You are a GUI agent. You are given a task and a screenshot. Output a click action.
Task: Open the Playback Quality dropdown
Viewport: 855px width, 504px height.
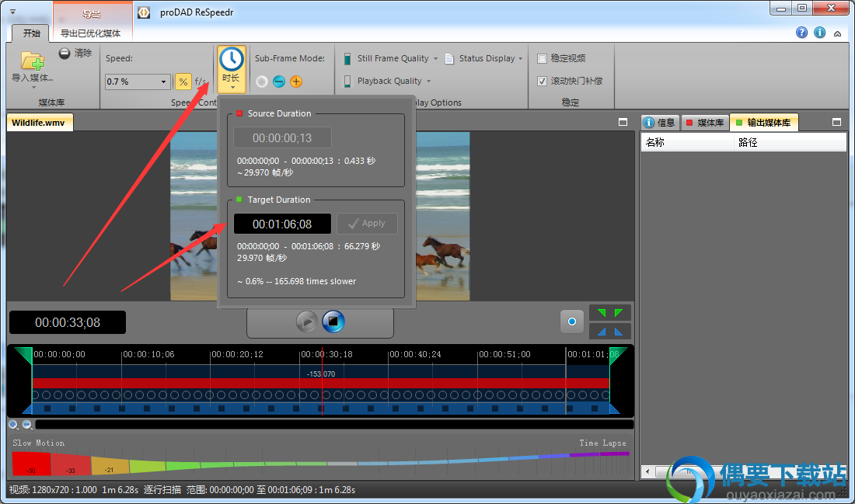tap(387, 82)
